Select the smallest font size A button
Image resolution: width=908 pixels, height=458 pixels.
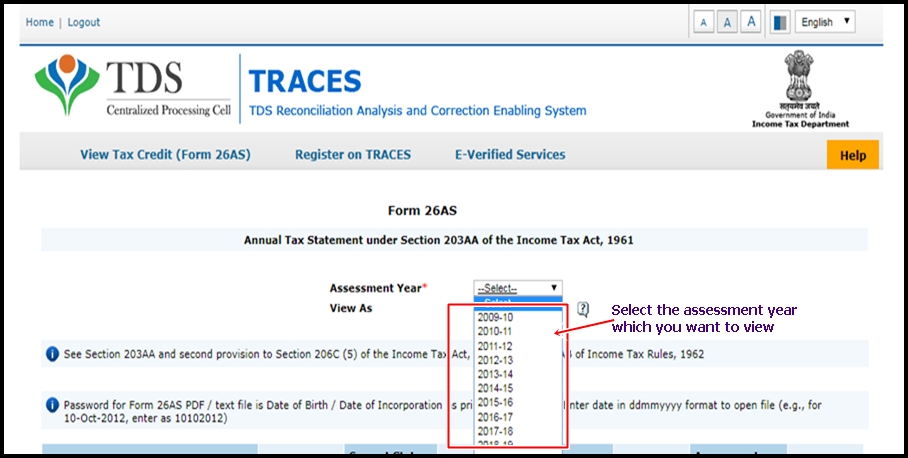[x=704, y=23]
